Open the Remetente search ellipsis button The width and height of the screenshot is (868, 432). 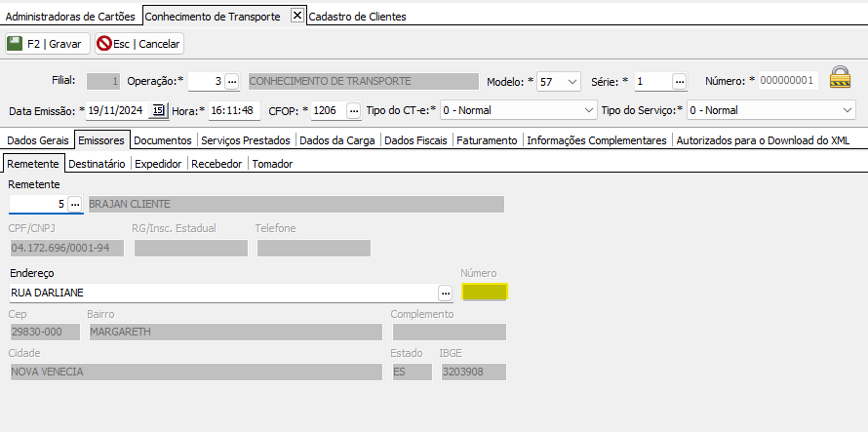(x=75, y=204)
